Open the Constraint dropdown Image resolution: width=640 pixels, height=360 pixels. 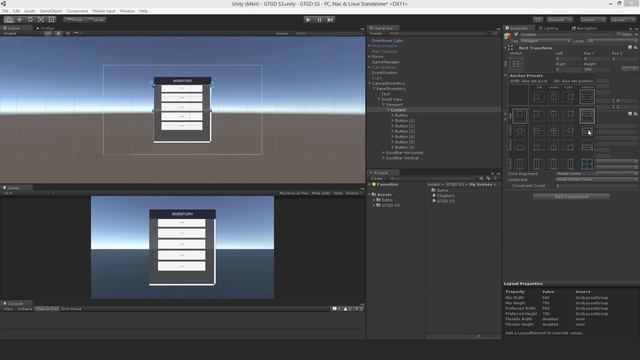coord(596,180)
